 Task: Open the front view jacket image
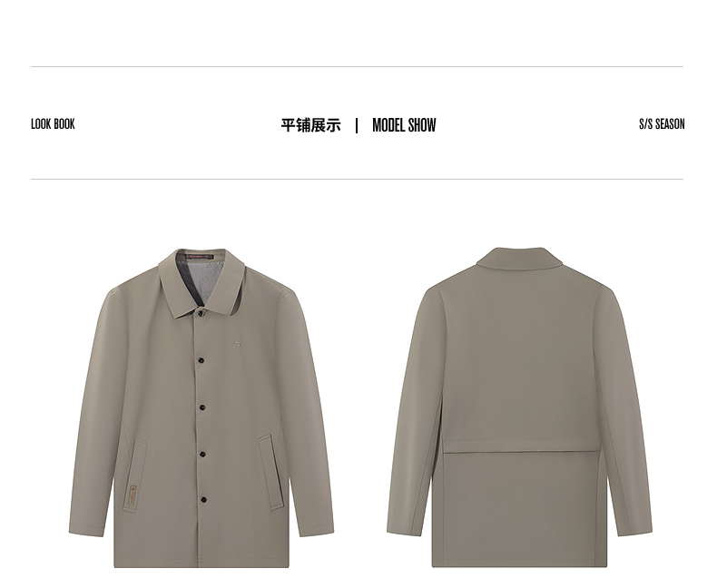click(201, 407)
